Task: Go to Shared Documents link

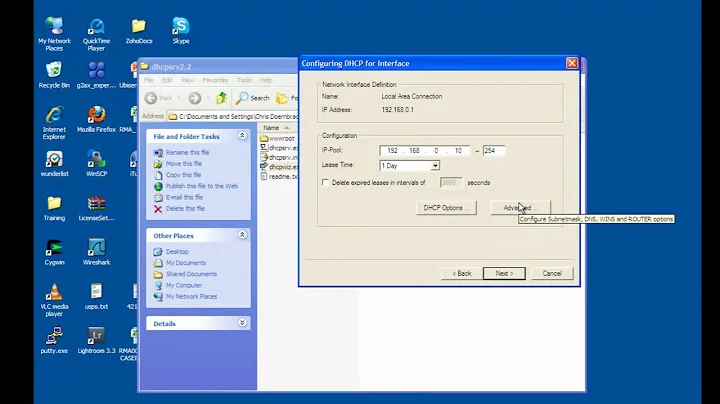Action: 191,274
